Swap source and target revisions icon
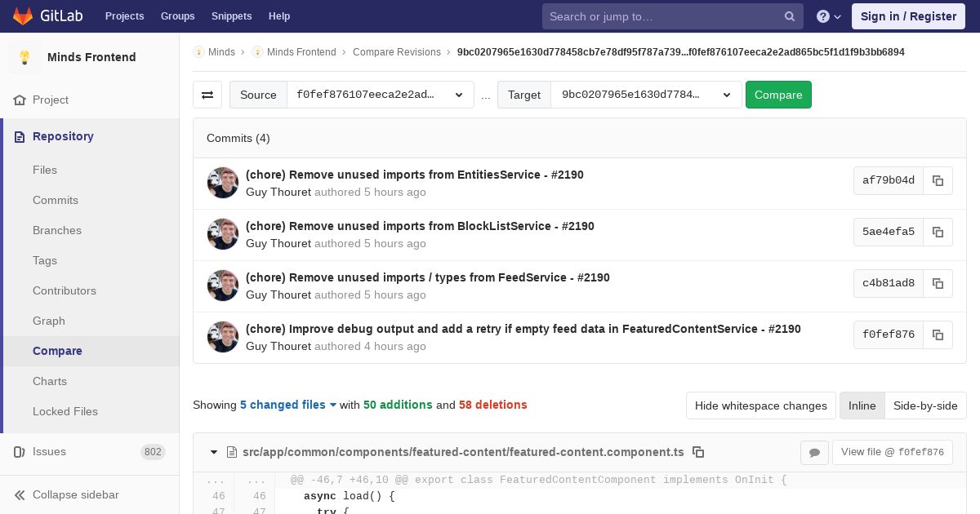980x514 pixels. (207, 95)
